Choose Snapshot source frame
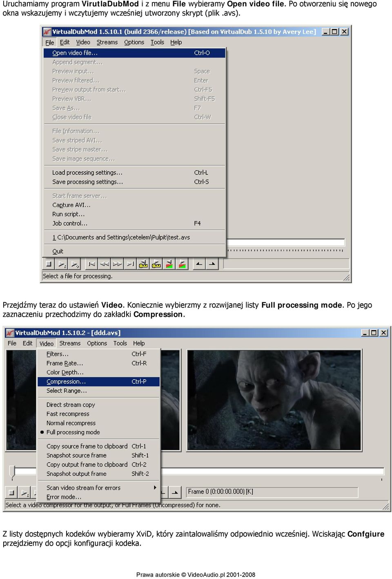The height and width of the screenshot is (579, 392). [x=98, y=455]
